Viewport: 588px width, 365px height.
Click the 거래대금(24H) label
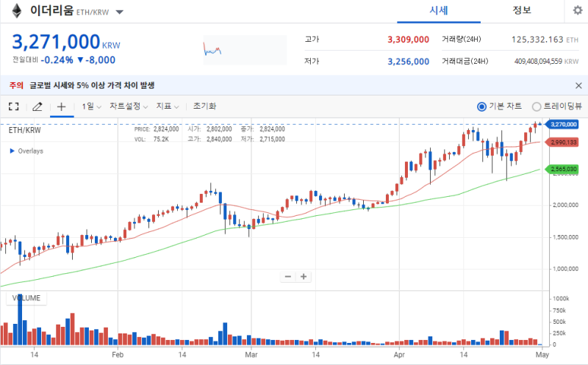[465, 61]
